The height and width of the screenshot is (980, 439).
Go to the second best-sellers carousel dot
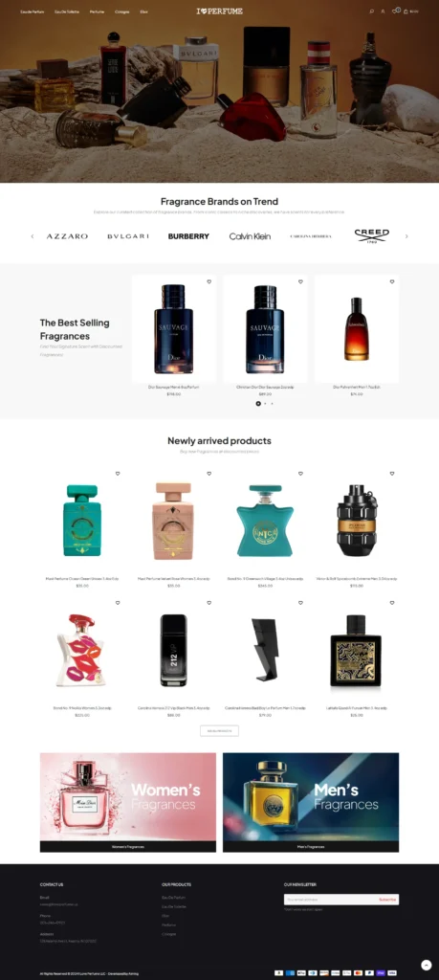(265, 404)
